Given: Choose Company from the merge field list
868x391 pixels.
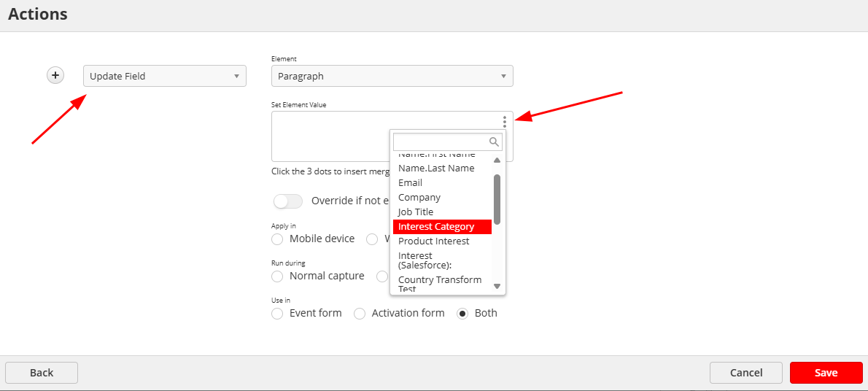Looking at the screenshot, I should coord(442,197).
